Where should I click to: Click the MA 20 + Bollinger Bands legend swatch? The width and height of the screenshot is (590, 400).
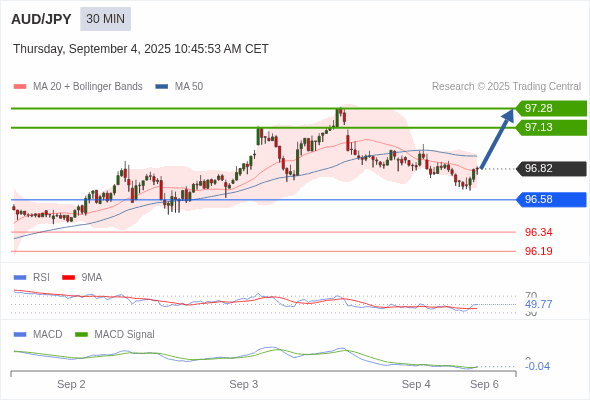click(x=20, y=87)
